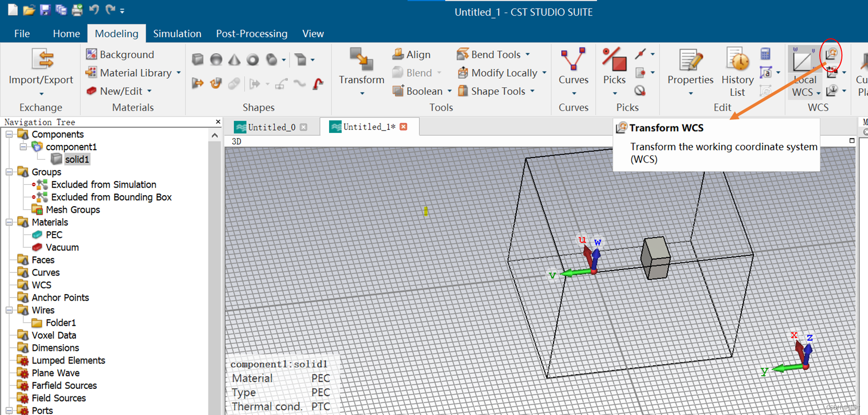Click the Background button
Viewport: 868px width, 415px height.
[120, 54]
